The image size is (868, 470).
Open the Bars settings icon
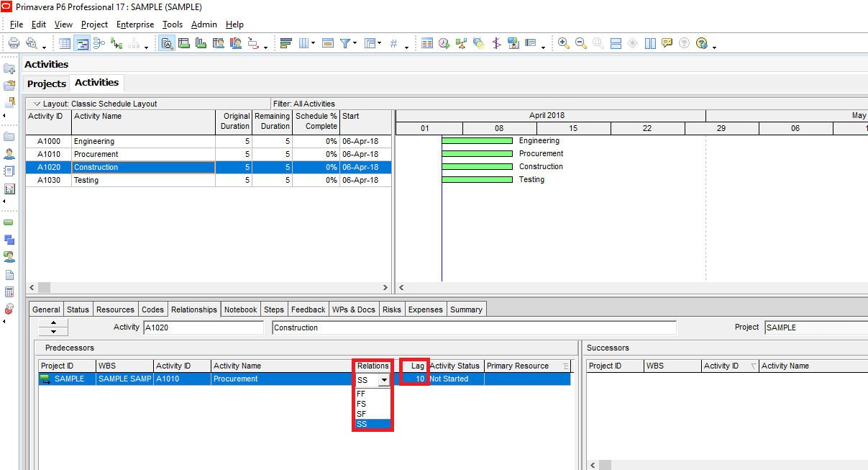tap(286, 43)
